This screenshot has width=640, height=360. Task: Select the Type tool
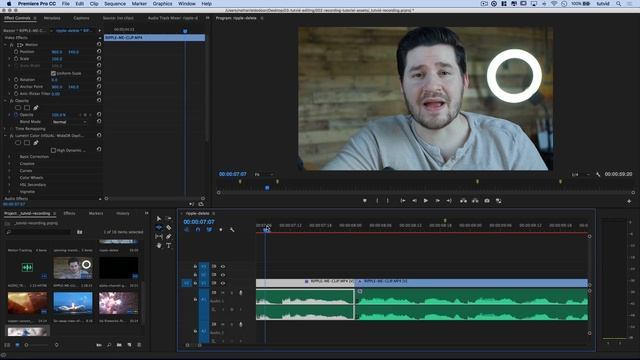click(169, 246)
